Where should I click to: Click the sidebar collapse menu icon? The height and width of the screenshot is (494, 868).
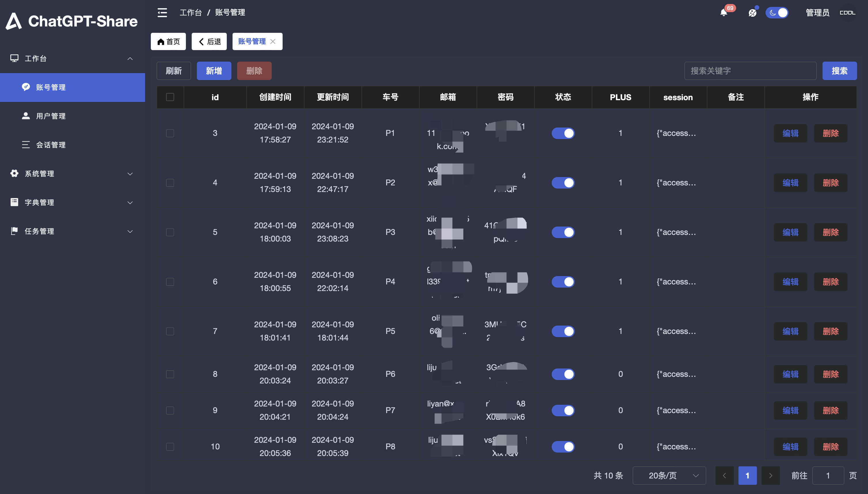coord(162,13)
